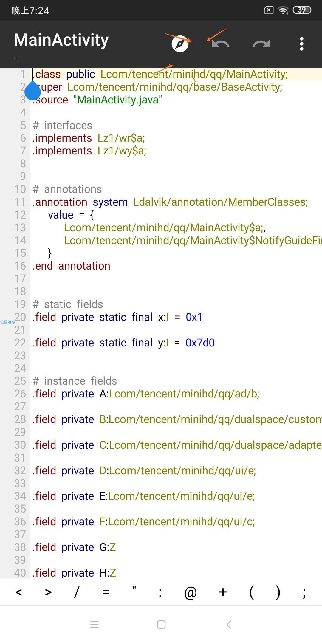
Task: Go to Android home screen
Action: [x=161, y=624]
